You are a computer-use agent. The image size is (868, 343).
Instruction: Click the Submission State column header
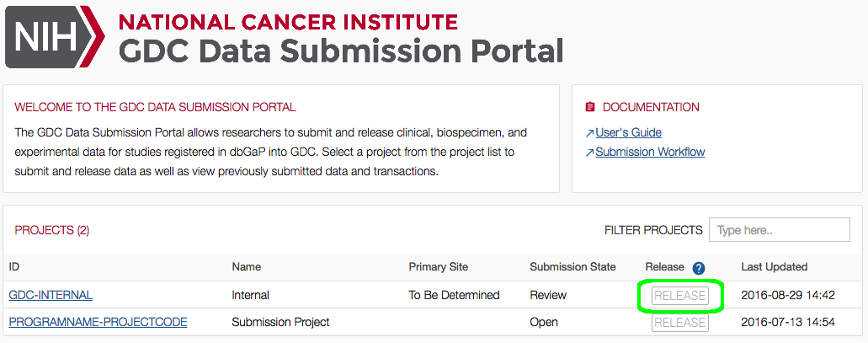point(572,267)
